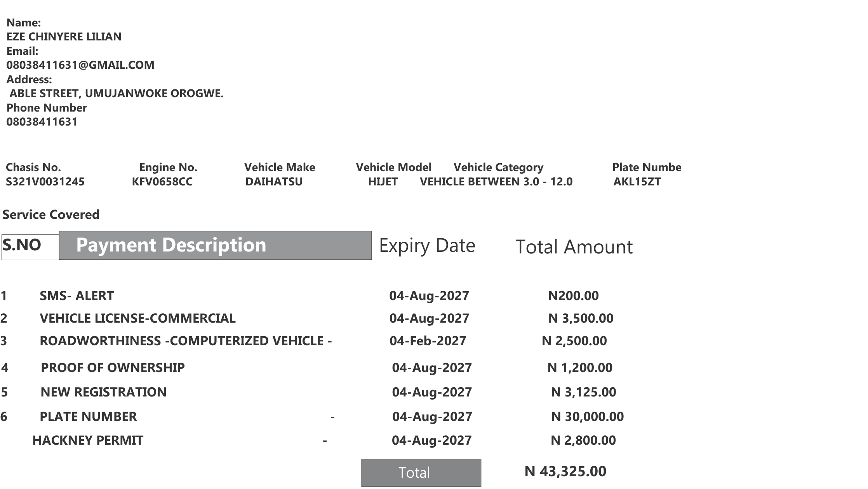
Task: Select the ROADWORTHINESS -COMPUTERIZED VEHICLE entry
Action: tap(186, 341)
